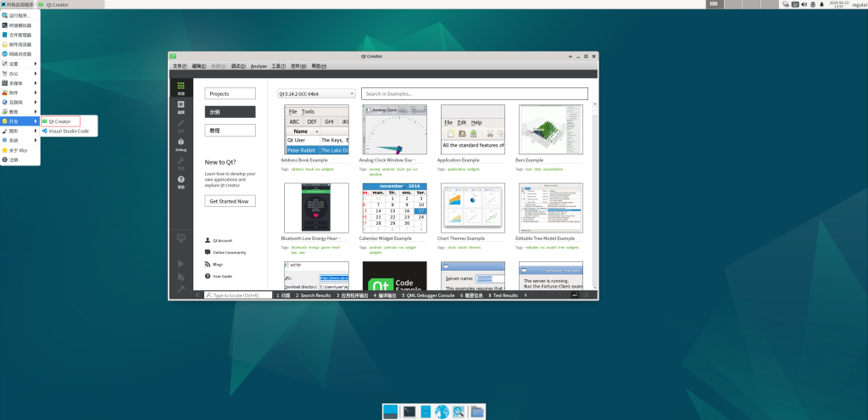Image resolution: width=868 pixels, height=420 pixels.
Task: Click the Projects button
Action: point(230,93)
